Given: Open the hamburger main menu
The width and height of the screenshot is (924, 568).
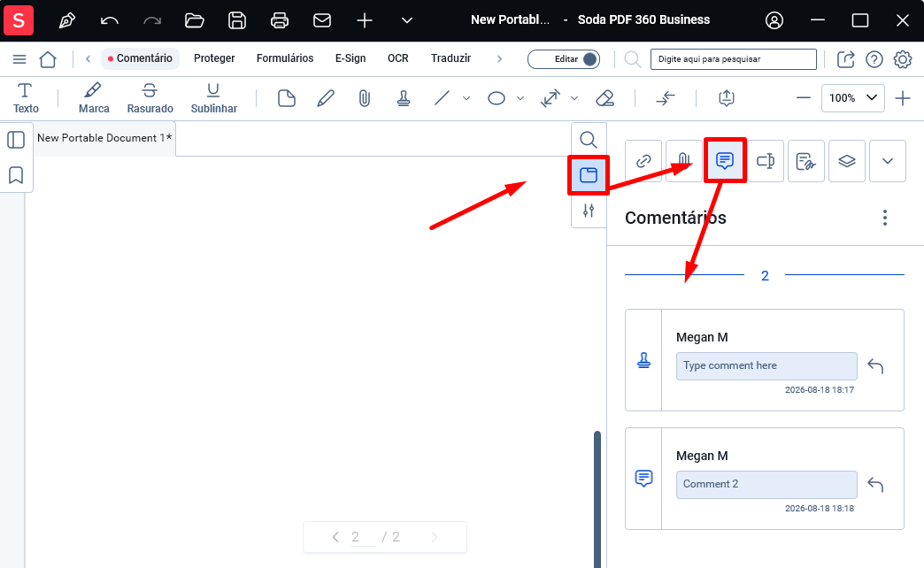Looking at the screenshot, I should point(19,59).
